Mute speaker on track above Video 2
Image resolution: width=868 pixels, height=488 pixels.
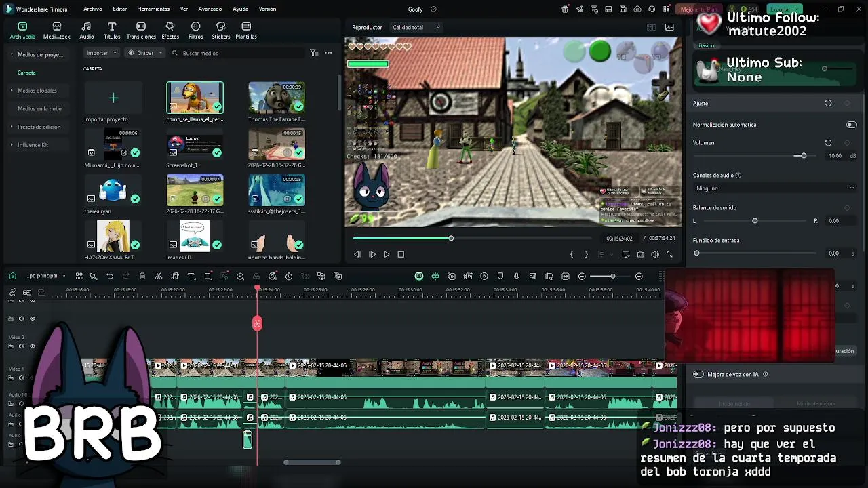[21, 319]
